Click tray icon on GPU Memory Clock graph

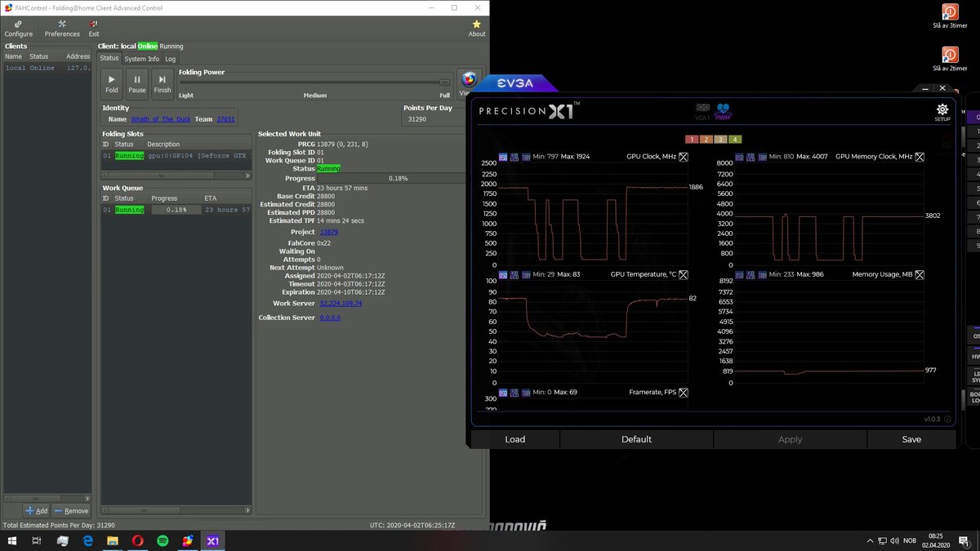tap(761, 157)
